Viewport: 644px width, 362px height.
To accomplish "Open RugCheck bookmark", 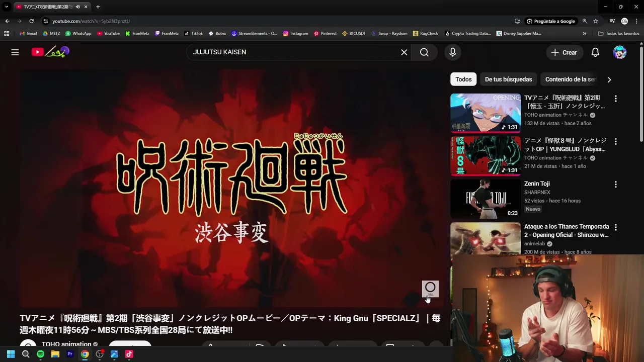I will tap(425, 34).
